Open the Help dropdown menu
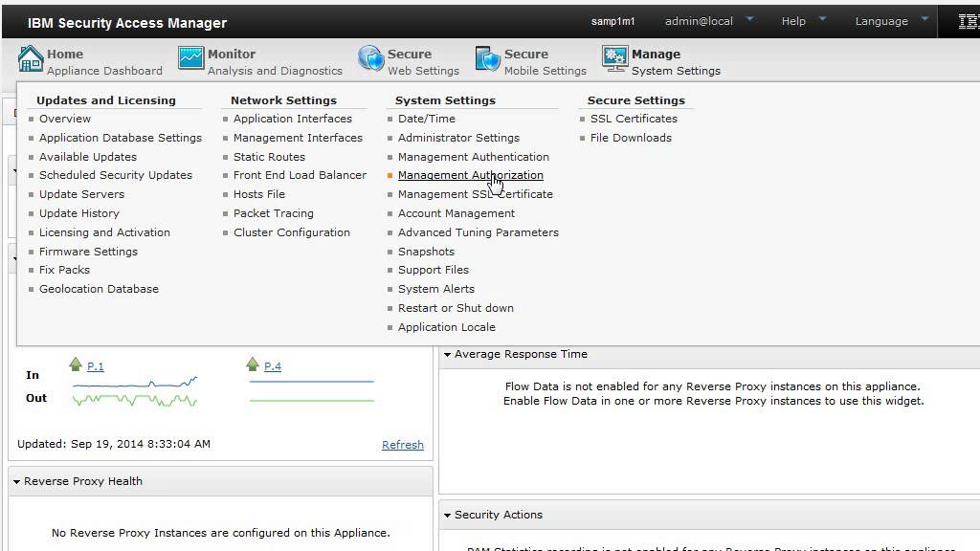Image resolution: width=980 pixels, height=551 pixels. tap(804, 21)
